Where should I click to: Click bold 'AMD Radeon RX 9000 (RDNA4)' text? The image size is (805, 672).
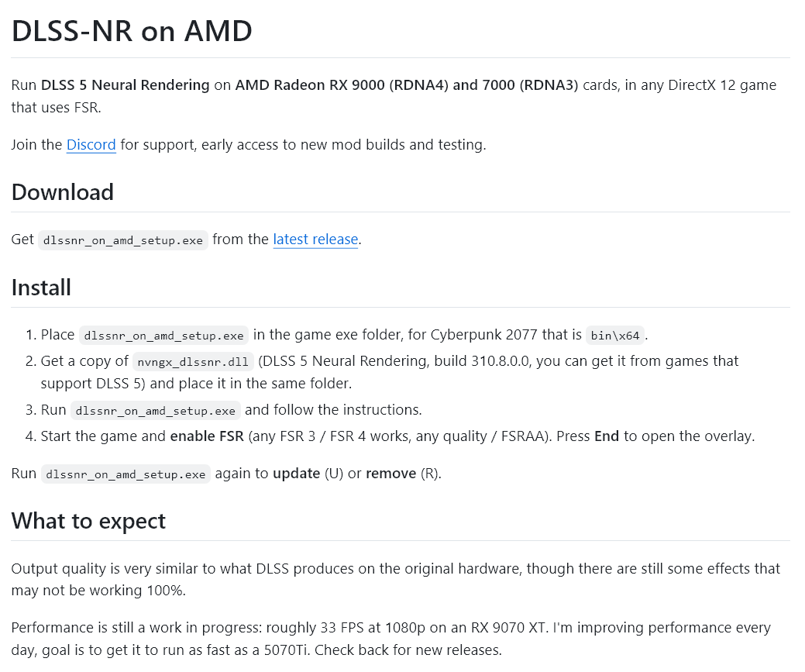point(342,84)
